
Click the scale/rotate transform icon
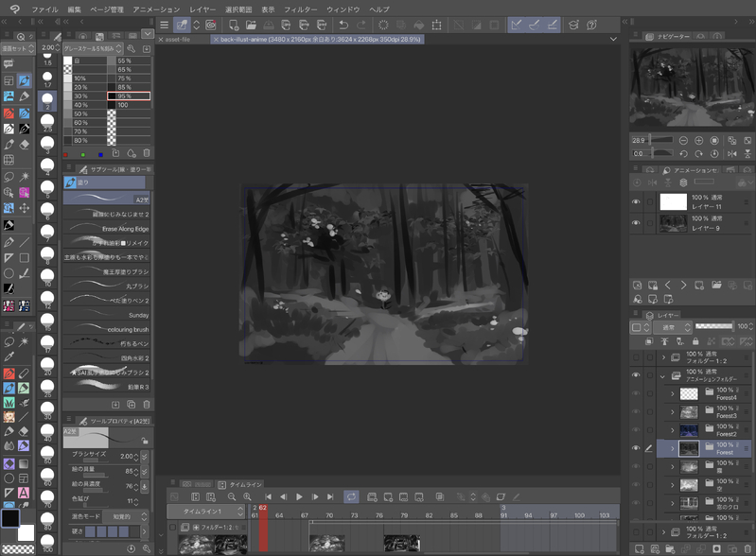point(436,25)
